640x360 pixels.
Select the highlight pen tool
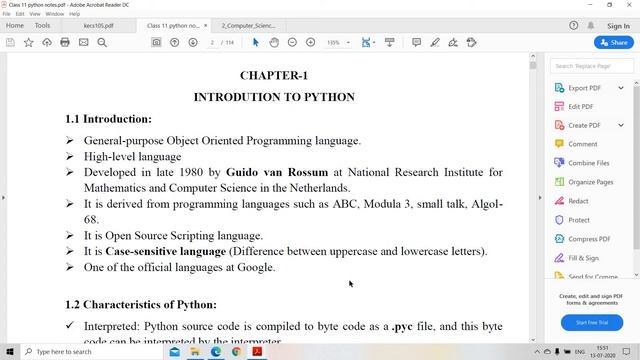point(435,42)
